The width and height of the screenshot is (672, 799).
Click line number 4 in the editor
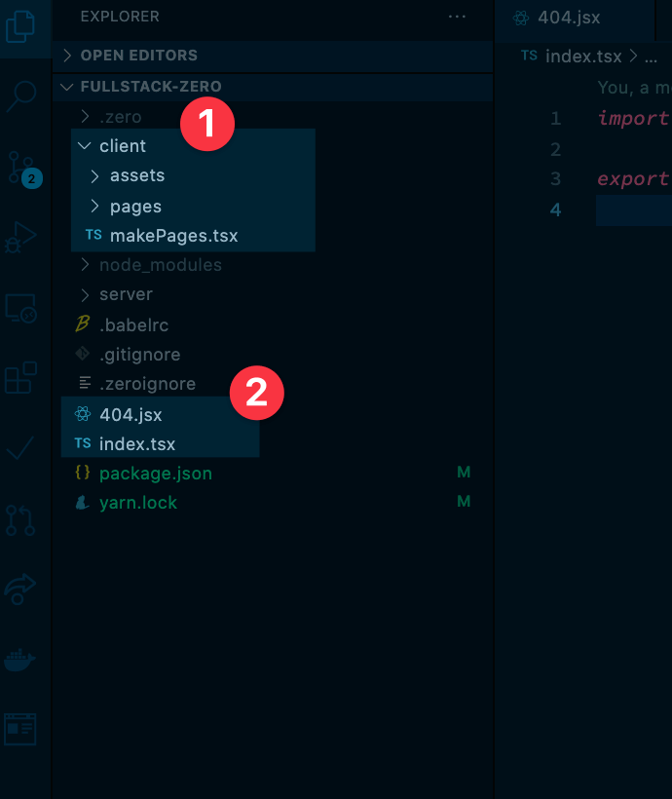pyautogui.click(x=555, y=209)
